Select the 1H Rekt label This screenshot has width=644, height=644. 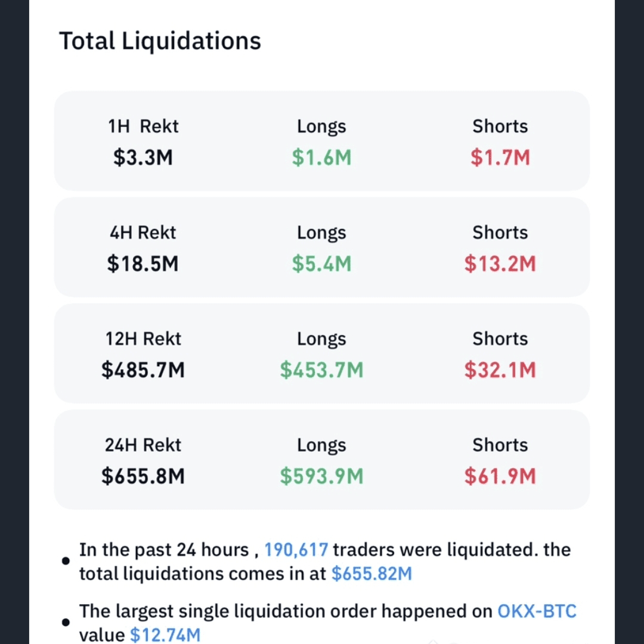[x=143, y=126]
